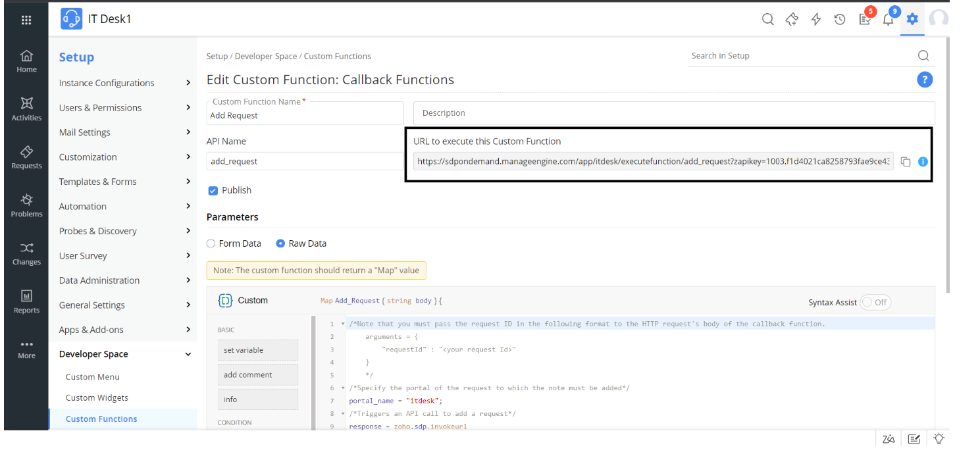Click the URL to execute text field
Image resolution: width=980 pixels, height=460 pixels.
[654, 161]
